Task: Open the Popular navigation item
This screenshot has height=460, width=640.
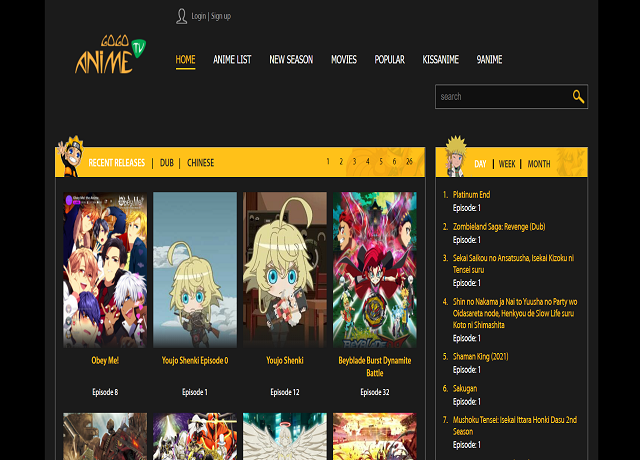Action: [x=389, y=60]
